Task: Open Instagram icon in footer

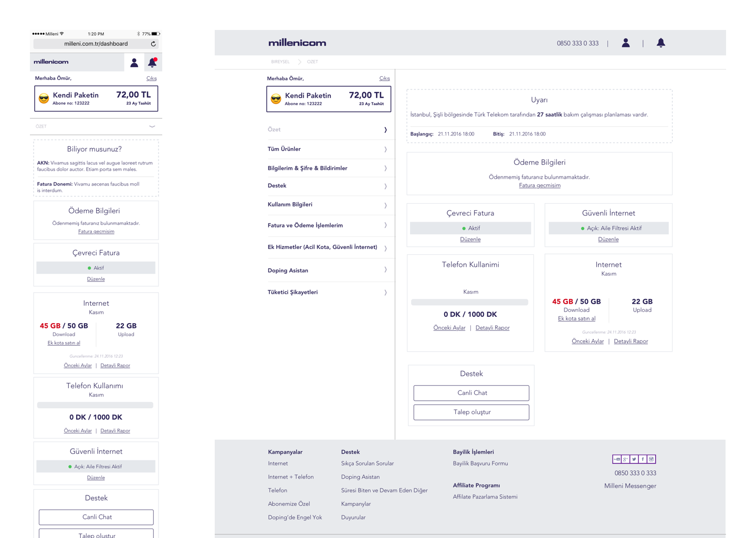Action: [x=651, y=459]
